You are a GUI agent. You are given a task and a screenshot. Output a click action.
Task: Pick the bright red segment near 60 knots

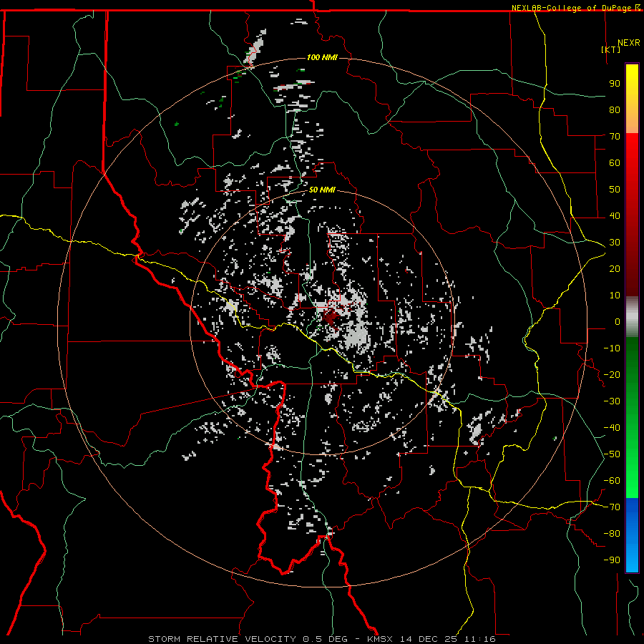pyautogui.click(x=632, y=158)
